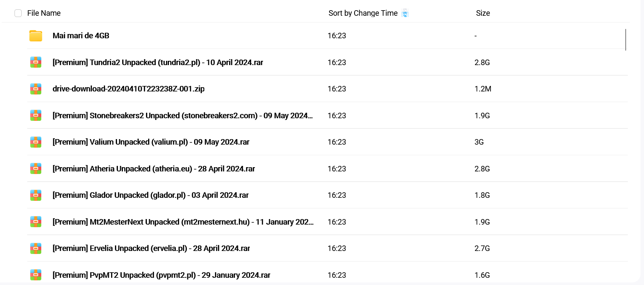Click the Mt2MesterNext Unpacked archive icon
The height and width of the screenshot is (285, 644).
pyautogui.click(x=36, y=222)
